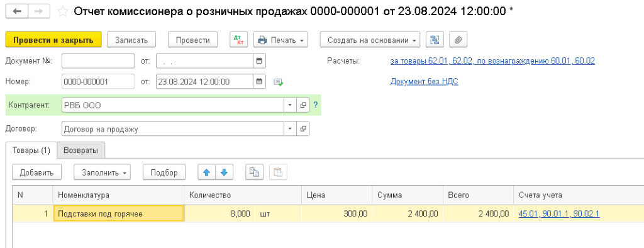Viewport: 644px width, 248px height.
Task: Switch to the Товары (1) tab
Action: coord(31,150)
